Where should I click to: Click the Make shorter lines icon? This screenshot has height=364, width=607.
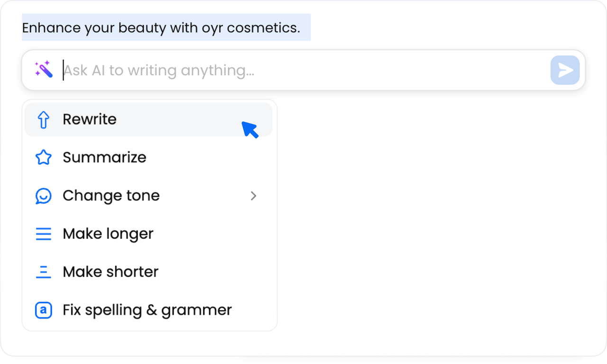click(x=43, y=271)
